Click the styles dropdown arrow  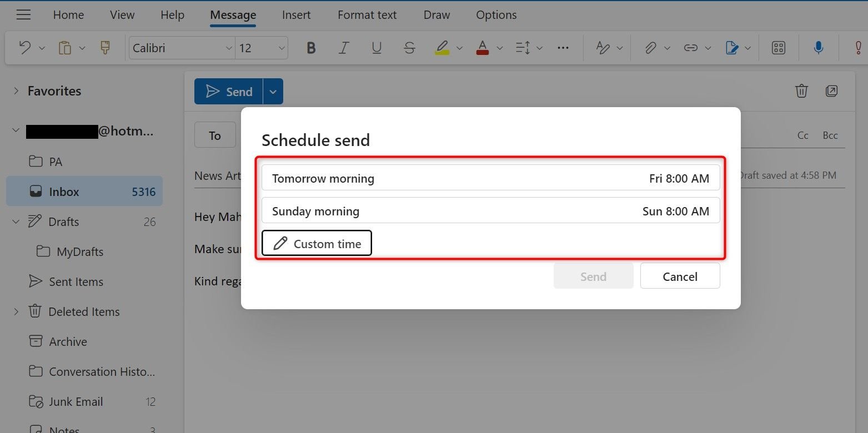[620, 48]
